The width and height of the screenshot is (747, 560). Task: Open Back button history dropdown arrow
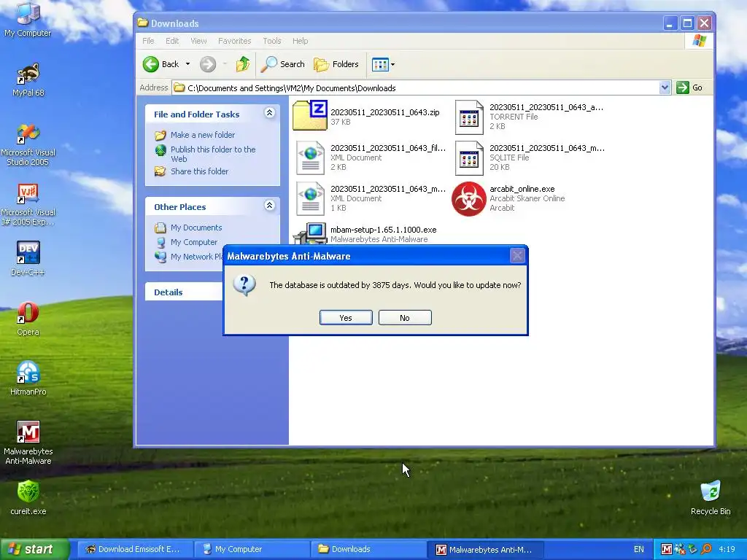[187, 64]
